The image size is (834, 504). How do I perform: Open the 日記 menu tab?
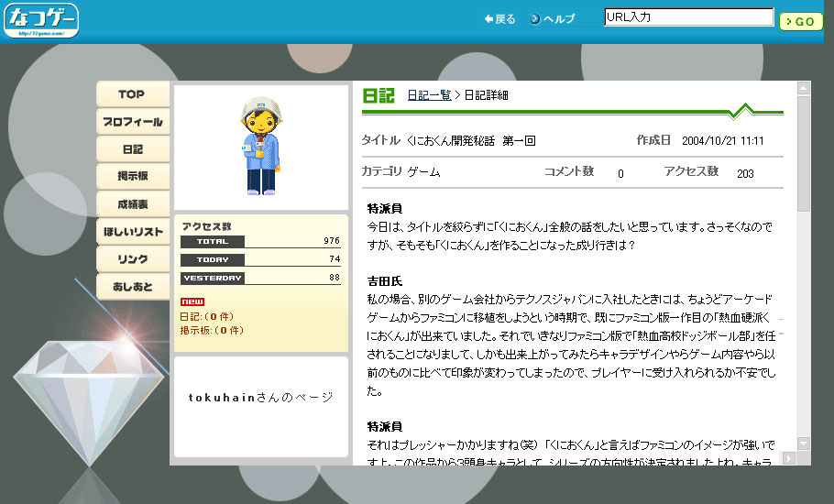tap(133, 149)
